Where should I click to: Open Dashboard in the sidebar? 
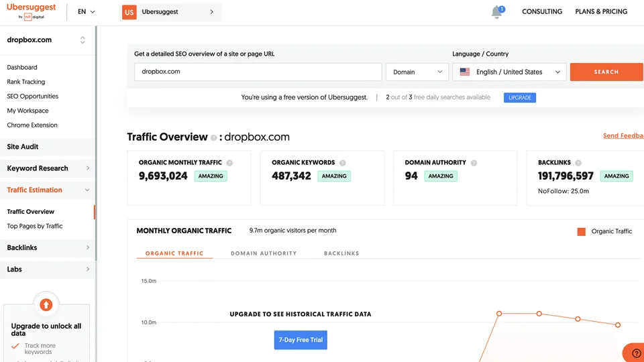click(x=22, y=67)
